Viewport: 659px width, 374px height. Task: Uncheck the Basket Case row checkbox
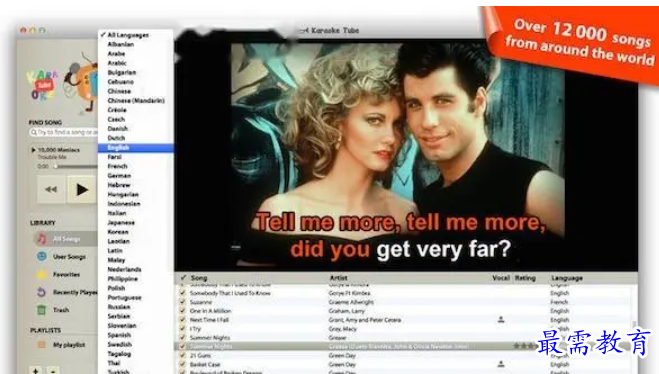click(x=182, y=364)
